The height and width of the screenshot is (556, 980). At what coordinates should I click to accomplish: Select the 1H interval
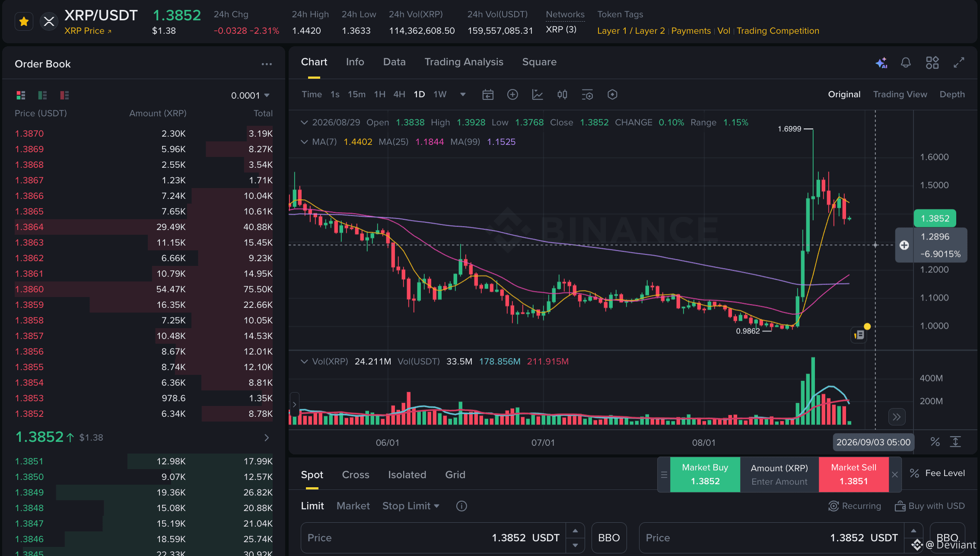[379, 94]
